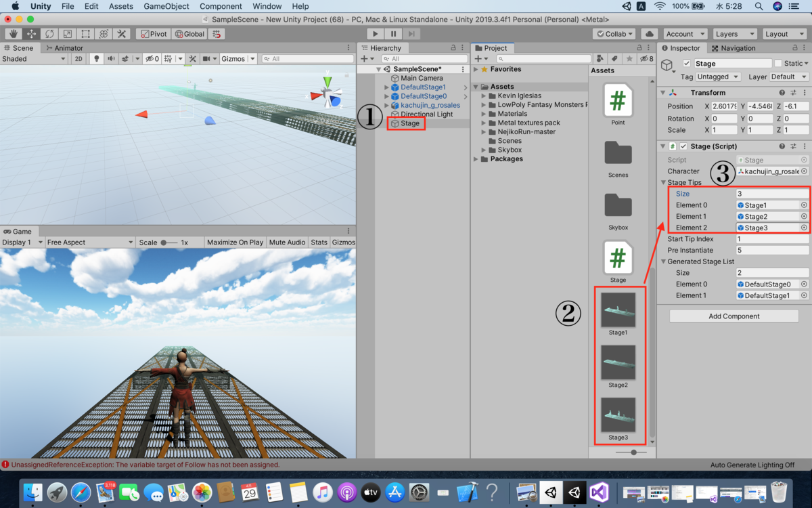Viewport: 812px width, 508px height.
Task: Select the Rotate tool
Action: click(x=49, y=34)
